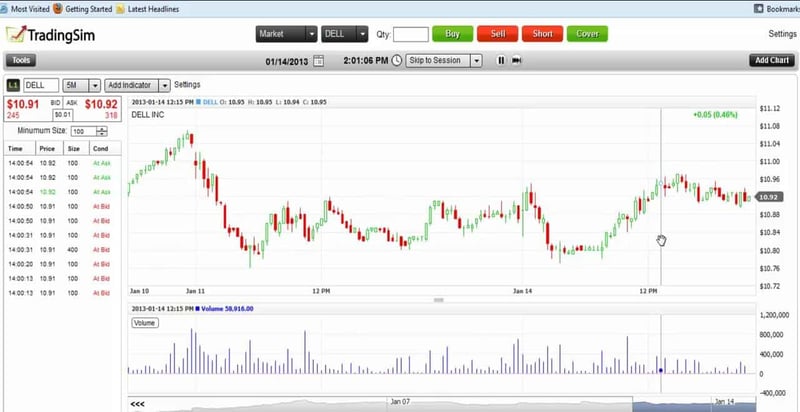Screen dimensions: 800x412
Task: Click the $10.92 ask price
Action: click(x=101, y=105)
